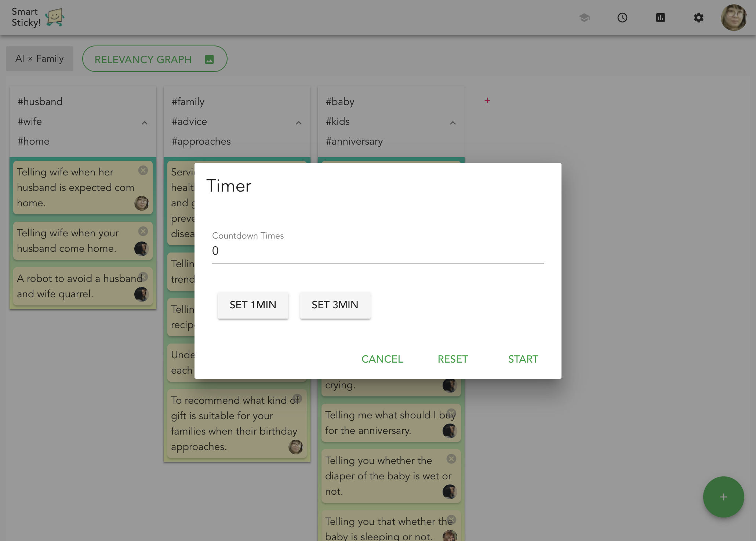Click the graduation cap tutorial icon
Image resolution: width=756 pixels, height=541 pixels.
click(584, 18)
